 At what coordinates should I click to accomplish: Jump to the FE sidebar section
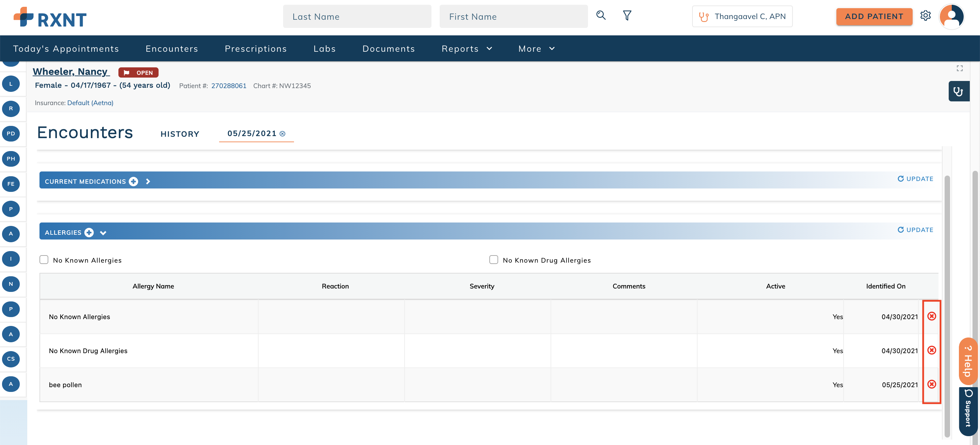pos(11,184)
